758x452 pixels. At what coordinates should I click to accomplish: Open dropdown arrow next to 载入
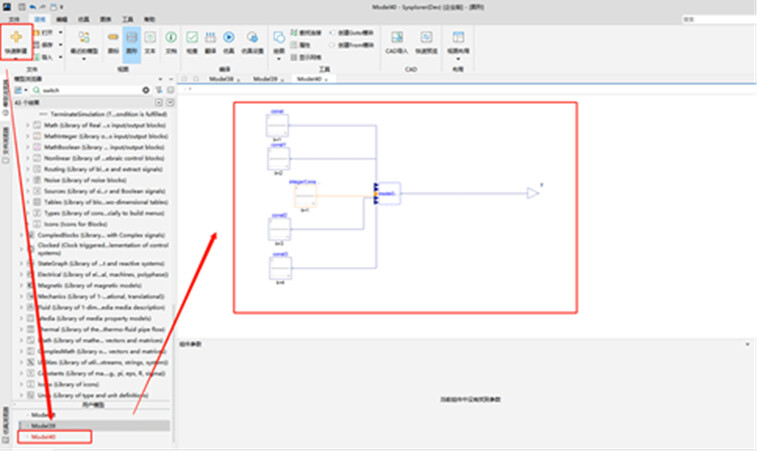tap(60, 57)
